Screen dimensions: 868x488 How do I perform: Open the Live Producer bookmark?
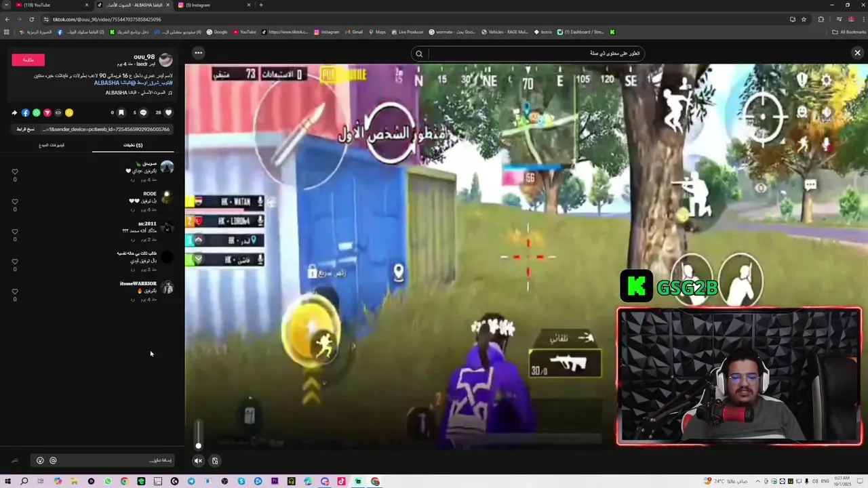pyautogui.click(x=407, y=32)
